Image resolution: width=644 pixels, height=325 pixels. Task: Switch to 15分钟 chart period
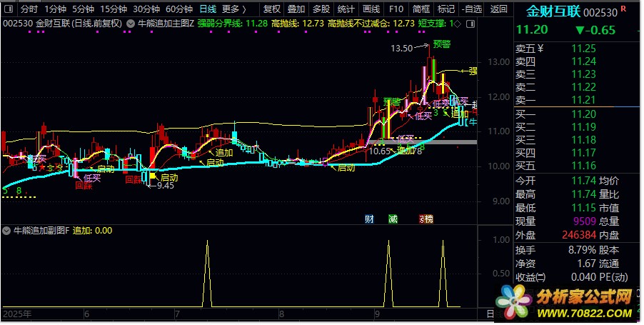click(114, 9)
